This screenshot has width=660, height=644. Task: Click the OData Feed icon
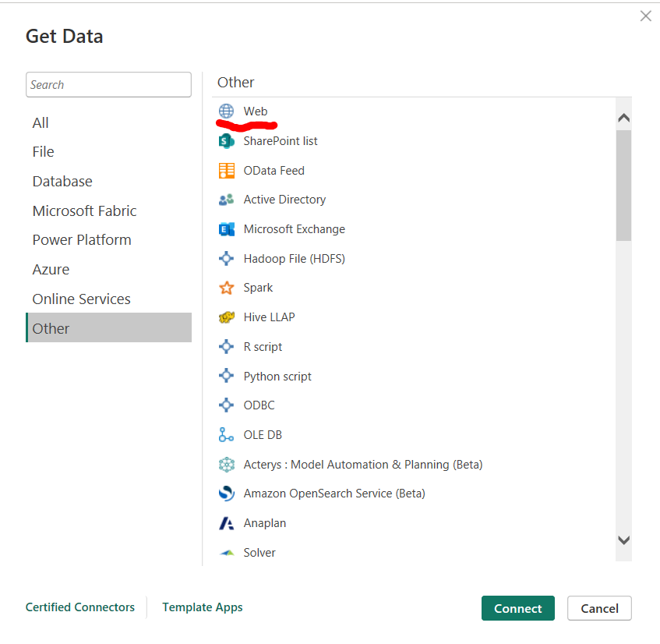pyautogui.click(x=227, y=171)
